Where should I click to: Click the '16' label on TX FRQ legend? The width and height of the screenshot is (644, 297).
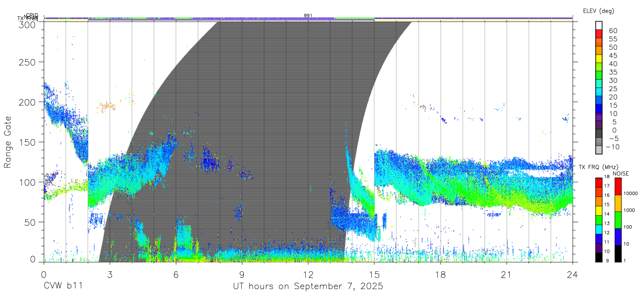[x=608, y=195]
